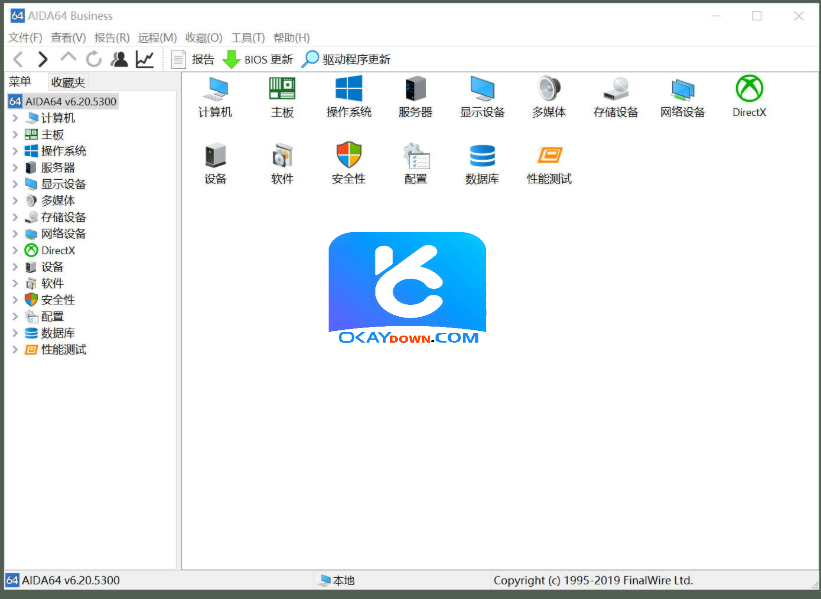Click the user/person toolbar icon
Screen dimensions: 821x599
(119, 59)
